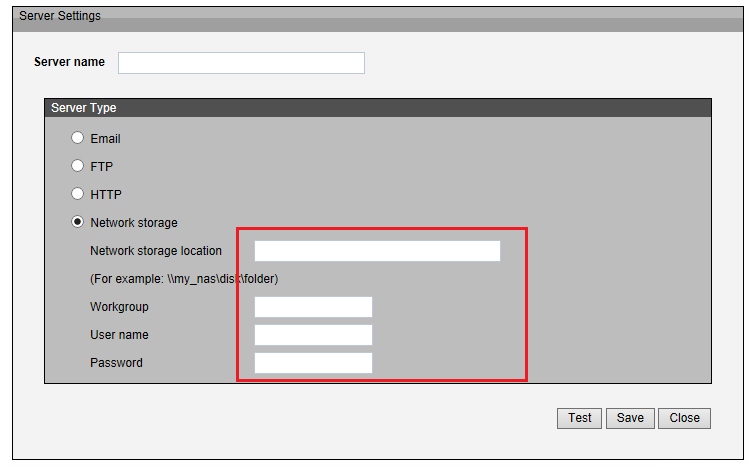Select the Email radio button
This screenshot has width=755, height=474.
coord(77,138)
